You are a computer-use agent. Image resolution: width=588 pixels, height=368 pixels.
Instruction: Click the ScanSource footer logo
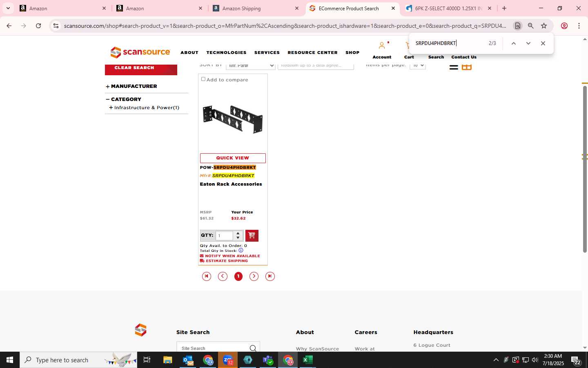tap(140, 330)
